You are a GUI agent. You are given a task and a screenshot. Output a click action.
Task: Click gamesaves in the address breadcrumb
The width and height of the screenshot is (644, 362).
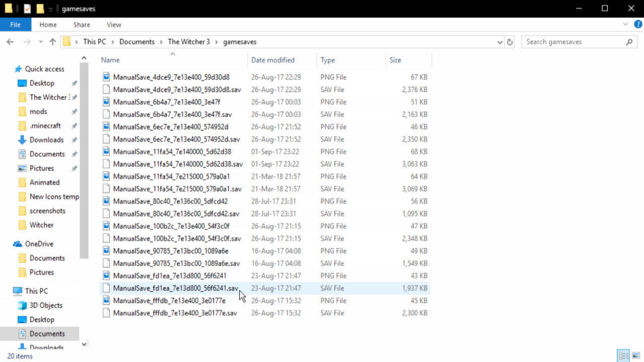pos(239,42)
